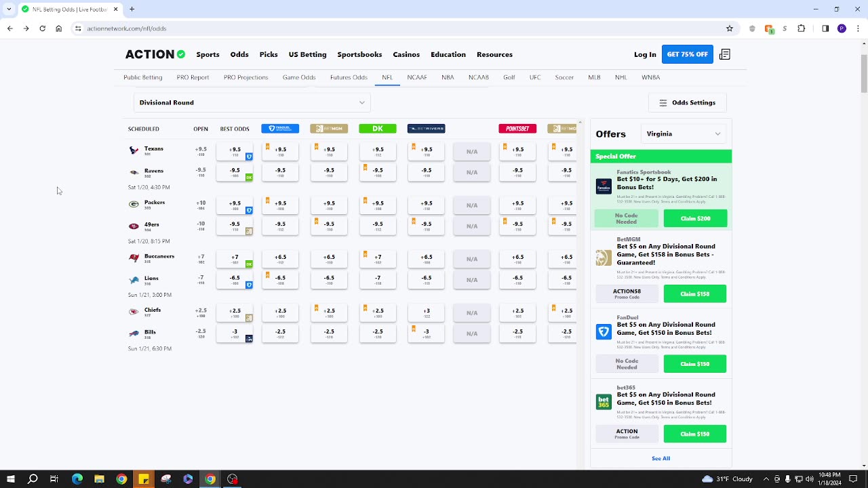Click the GET 75% OFF button
Screen dimensions: 868x488
point(688,54)
